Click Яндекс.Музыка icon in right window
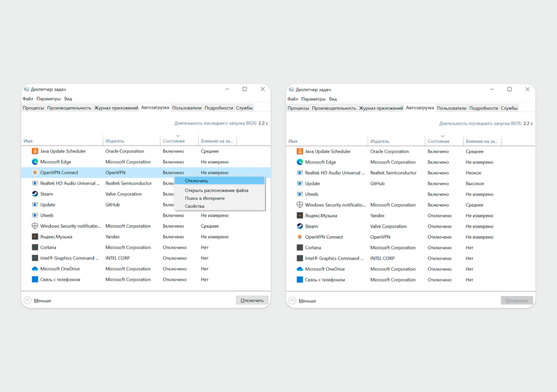 [300, 215]
